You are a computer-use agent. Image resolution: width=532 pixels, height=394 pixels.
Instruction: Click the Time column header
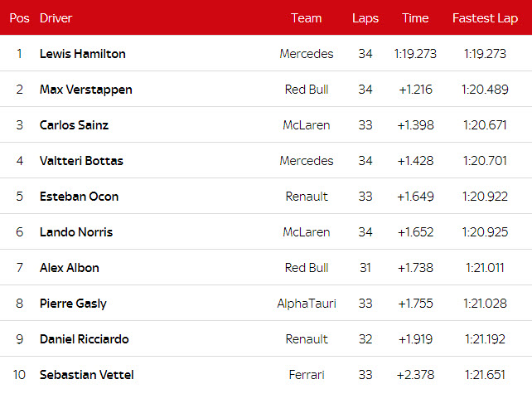pos(415,17)
